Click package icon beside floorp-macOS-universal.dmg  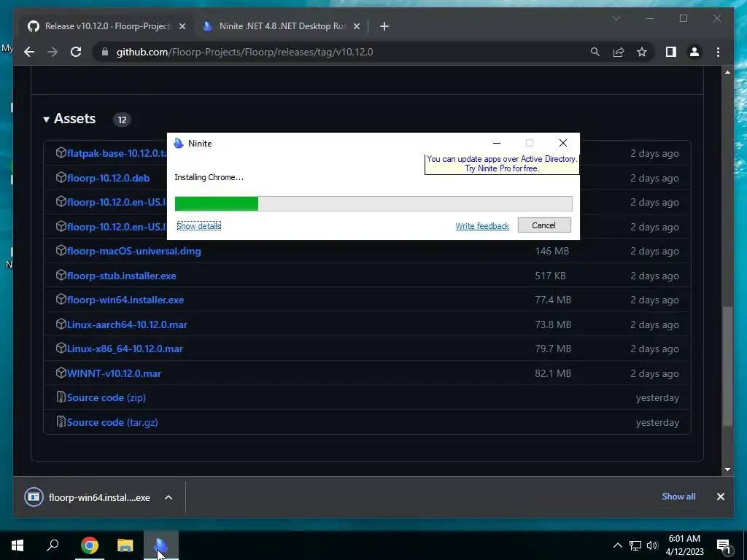pyautogui.click(x=61, y=251)
